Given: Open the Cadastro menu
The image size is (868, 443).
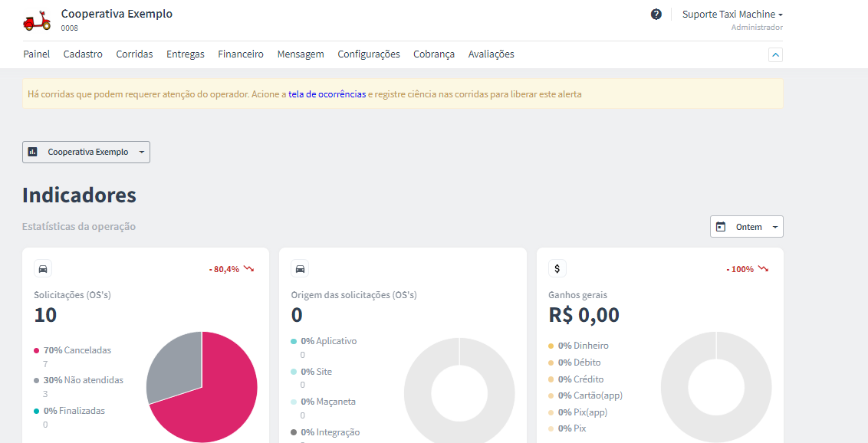Looking at the screenshot, I should pyautogui.click(x=83, y=54).
